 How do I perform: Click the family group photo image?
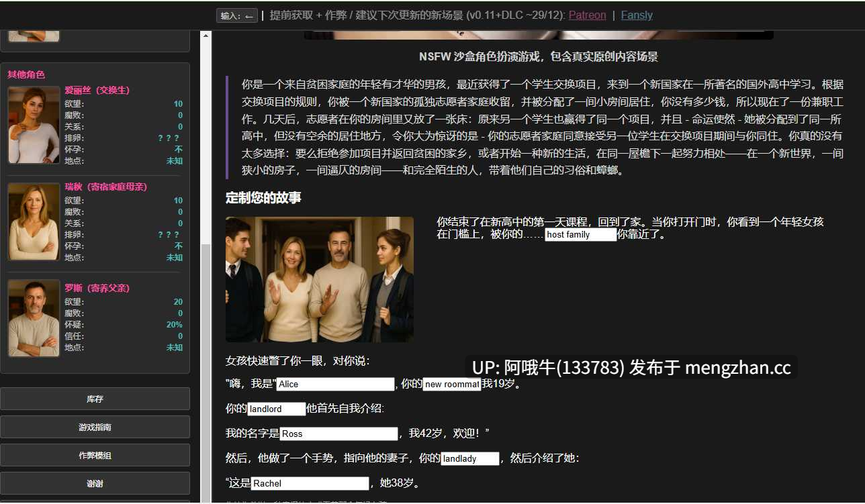tap(320, 279)
